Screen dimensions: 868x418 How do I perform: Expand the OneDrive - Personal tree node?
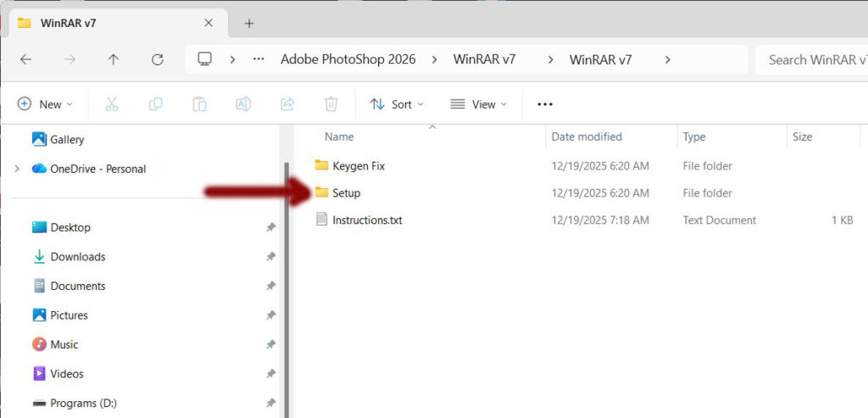pyautogui.click(x=17, y=169)
